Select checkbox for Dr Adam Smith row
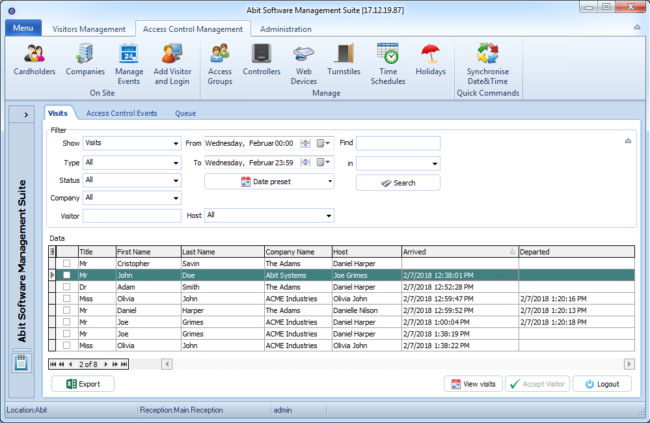The image size is (650, 423). coord(67,286)
